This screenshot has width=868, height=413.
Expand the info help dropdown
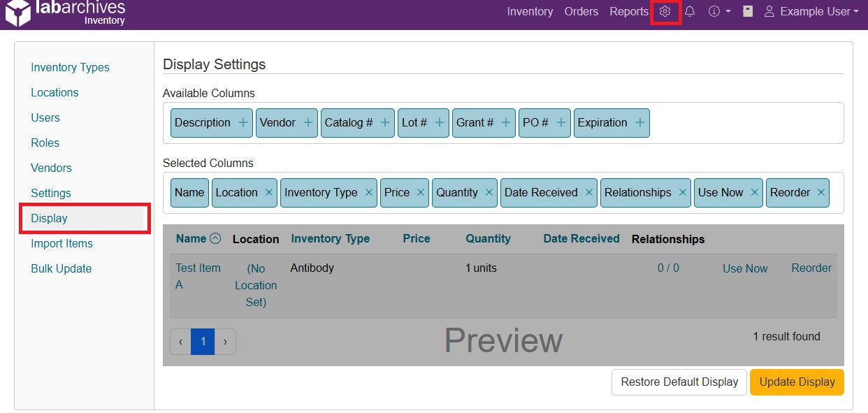[x=719, y=12]
